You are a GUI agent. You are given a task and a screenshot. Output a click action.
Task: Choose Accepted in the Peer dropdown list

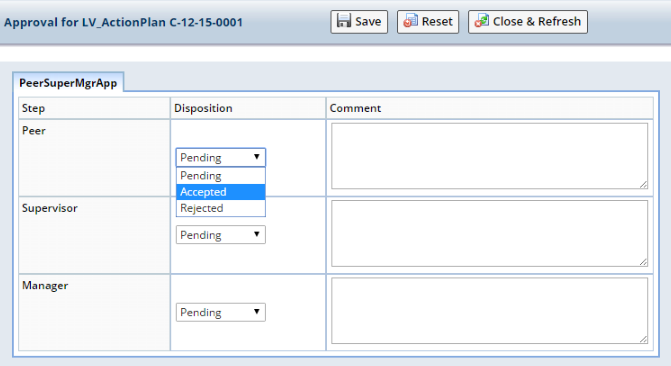[220, 192]
